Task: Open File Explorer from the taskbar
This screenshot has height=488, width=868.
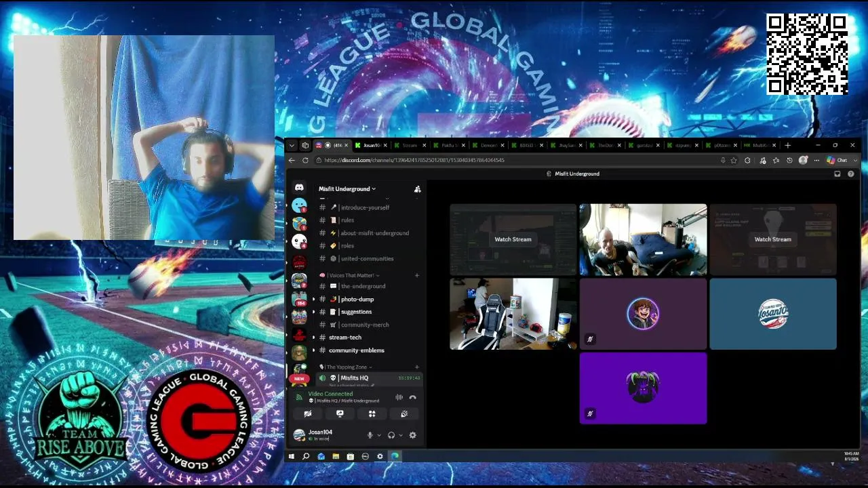Action: (336, 456)
